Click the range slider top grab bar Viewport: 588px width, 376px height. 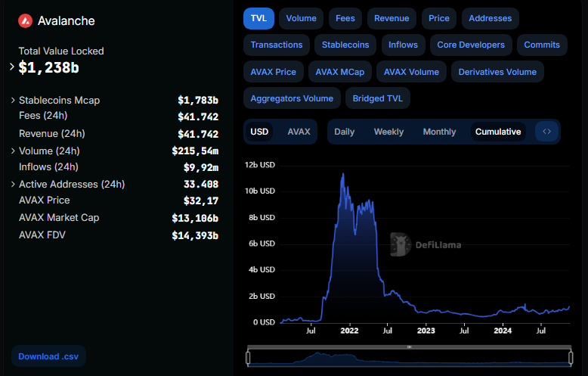409,347
